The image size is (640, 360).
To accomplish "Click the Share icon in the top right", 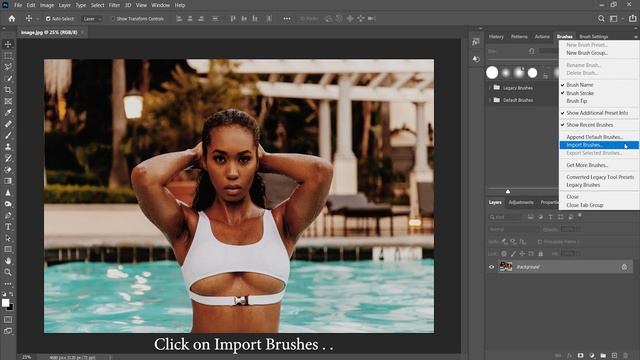I will pos(632,19).
